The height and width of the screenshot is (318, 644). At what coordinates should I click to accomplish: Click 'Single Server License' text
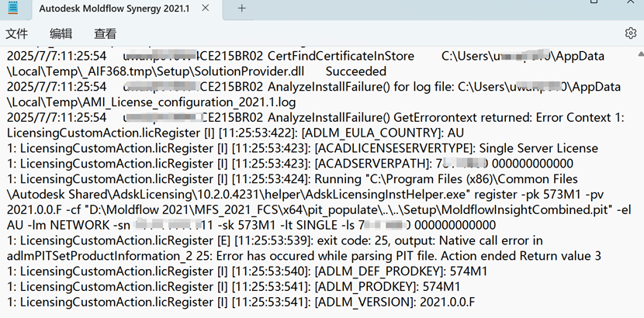(538, 148)
